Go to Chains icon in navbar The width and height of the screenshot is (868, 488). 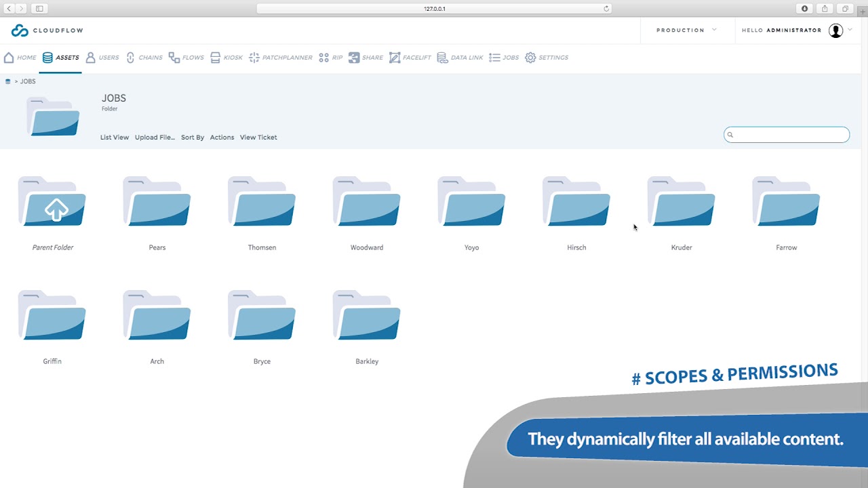[130, 58]
